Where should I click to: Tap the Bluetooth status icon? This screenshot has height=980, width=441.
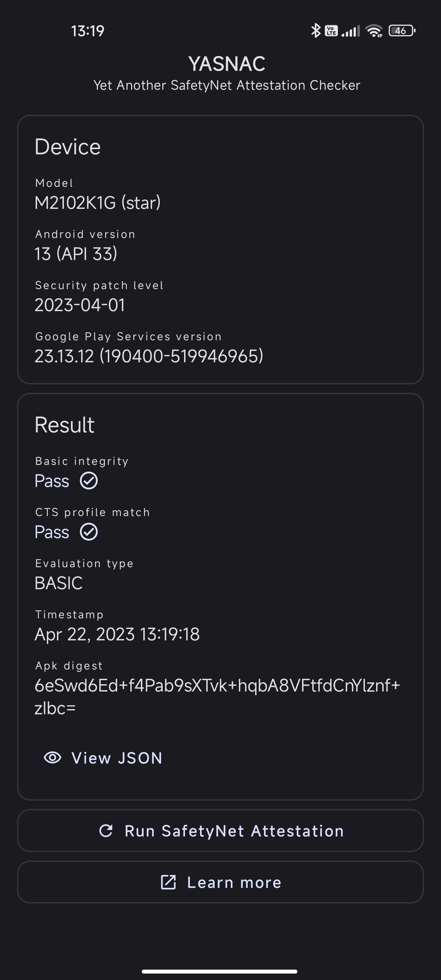315,30
